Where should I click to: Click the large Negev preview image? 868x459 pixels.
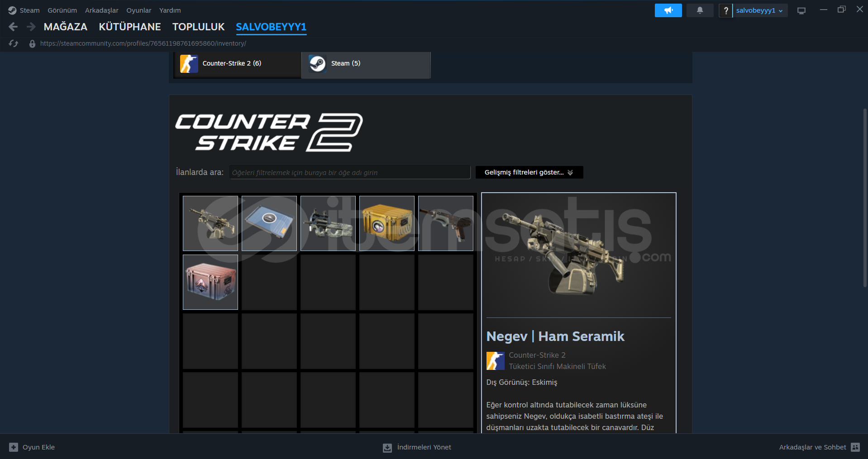578,256
